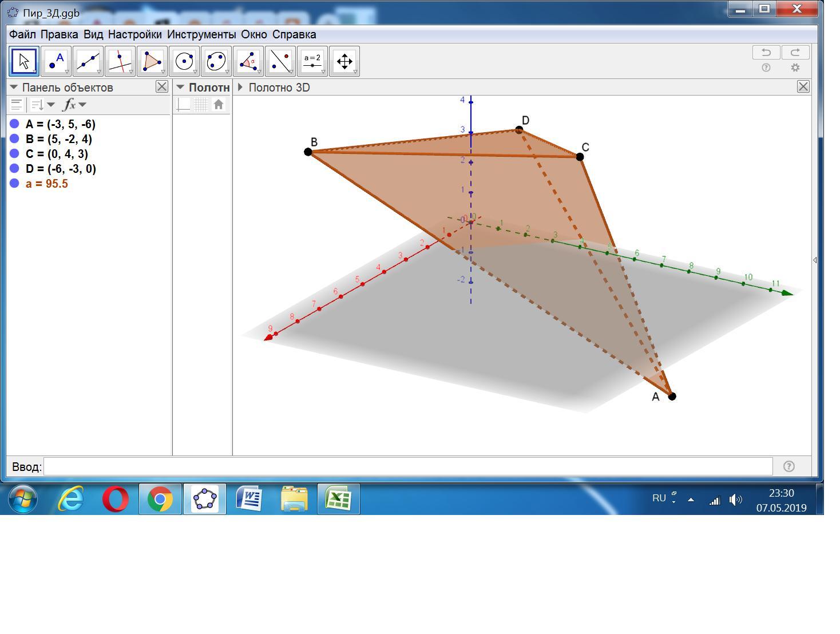Open the Инструменты menu
Screen dimensions: 840x634
click(x=201, y=34)
